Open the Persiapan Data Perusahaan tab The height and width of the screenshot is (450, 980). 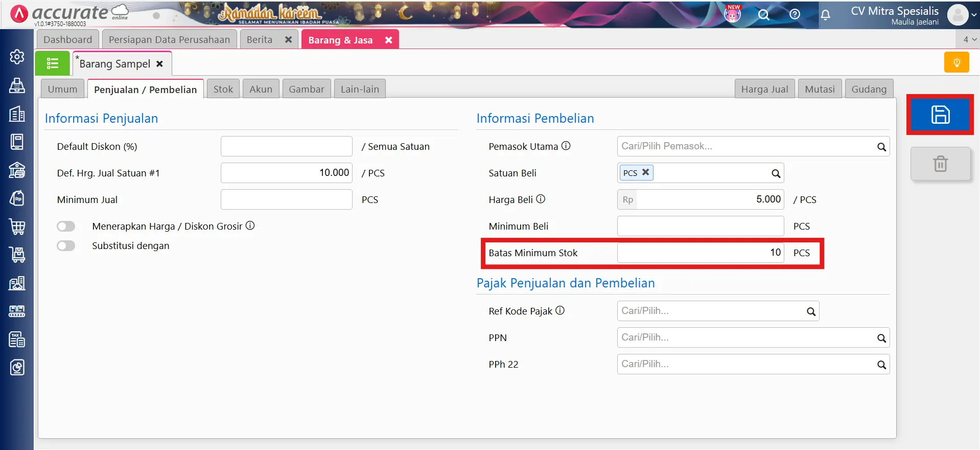coord(170,39)
